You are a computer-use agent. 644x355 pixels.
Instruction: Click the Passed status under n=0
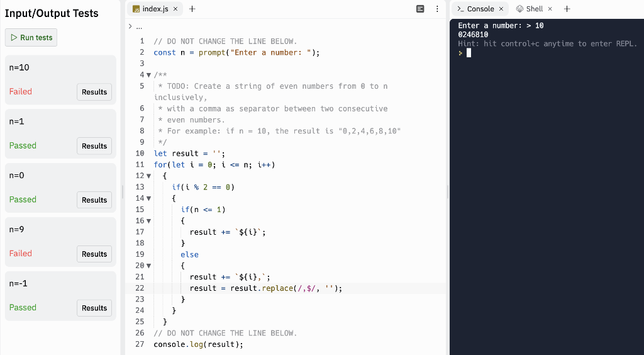pyautogui.click(x=23, y=200)
